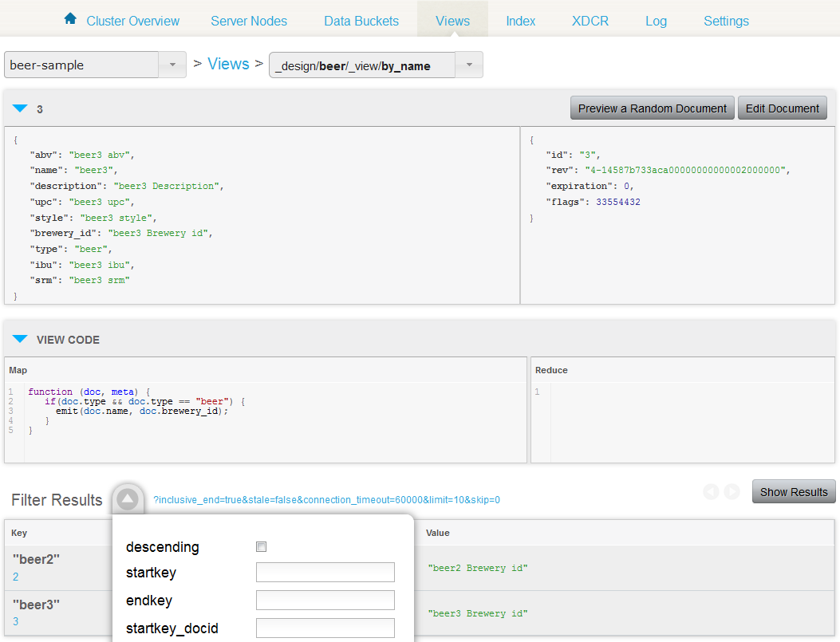
Task: Collapse the document 3 preview section
Action: pos(20,108)
